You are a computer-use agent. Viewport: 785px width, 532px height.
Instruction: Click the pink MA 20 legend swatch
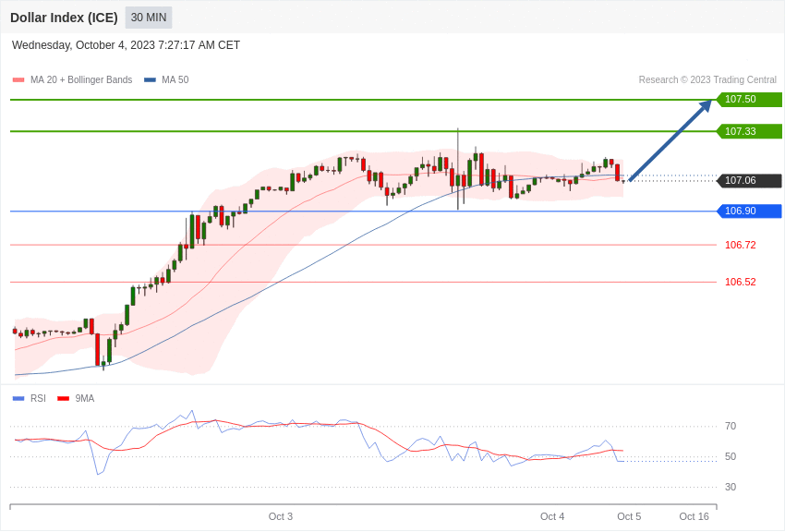[18, 80]
